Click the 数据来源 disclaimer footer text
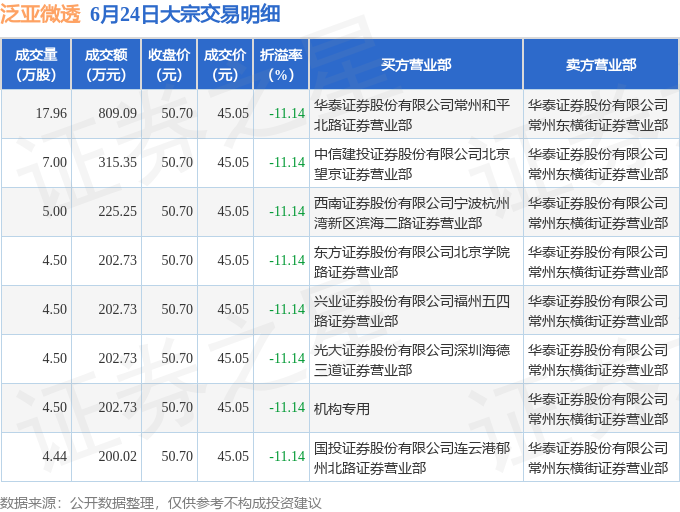The image size is (680, 512). point(161,503)
